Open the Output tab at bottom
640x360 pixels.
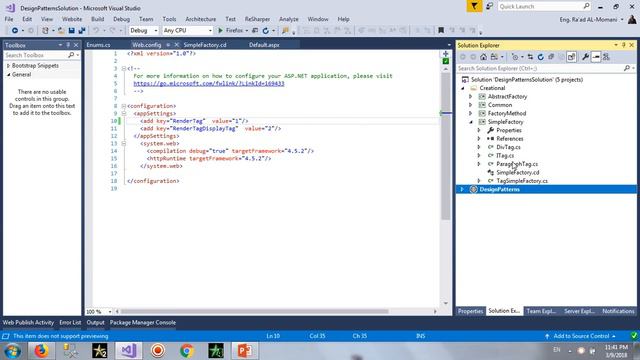point(96,322)
